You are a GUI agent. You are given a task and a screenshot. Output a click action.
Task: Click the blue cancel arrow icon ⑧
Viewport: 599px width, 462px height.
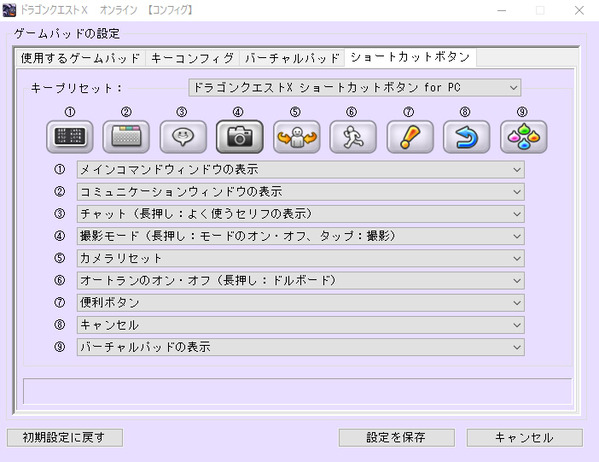click(x=466, y=137)
